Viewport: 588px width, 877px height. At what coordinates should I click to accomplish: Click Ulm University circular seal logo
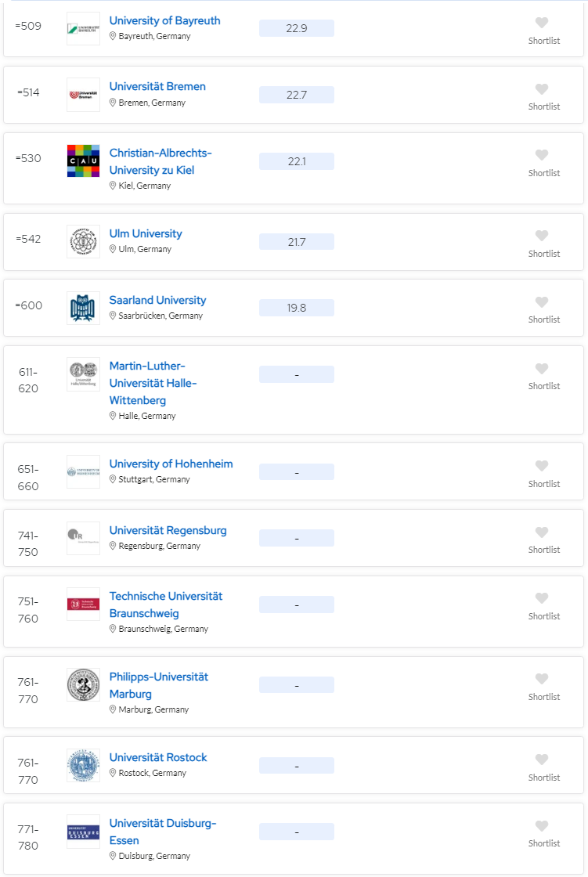click(x=83, y=241)
